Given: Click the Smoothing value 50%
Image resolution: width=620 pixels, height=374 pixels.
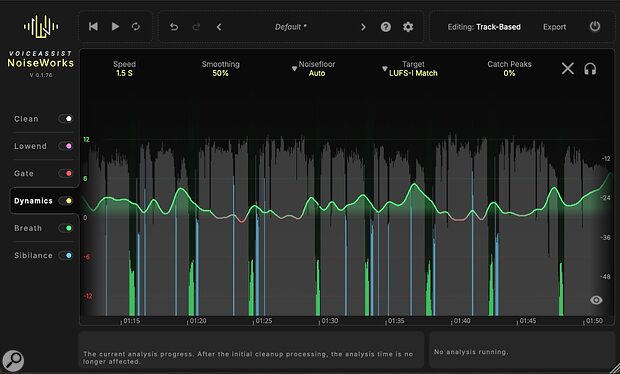Looking at the screenshot, I should tap(220, 73).
